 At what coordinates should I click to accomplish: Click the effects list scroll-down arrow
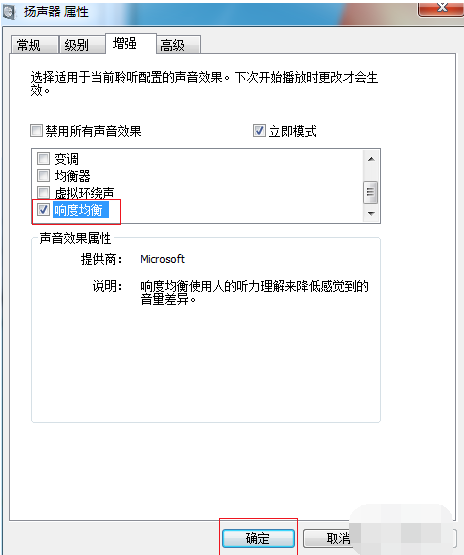(x=371, y=213)
